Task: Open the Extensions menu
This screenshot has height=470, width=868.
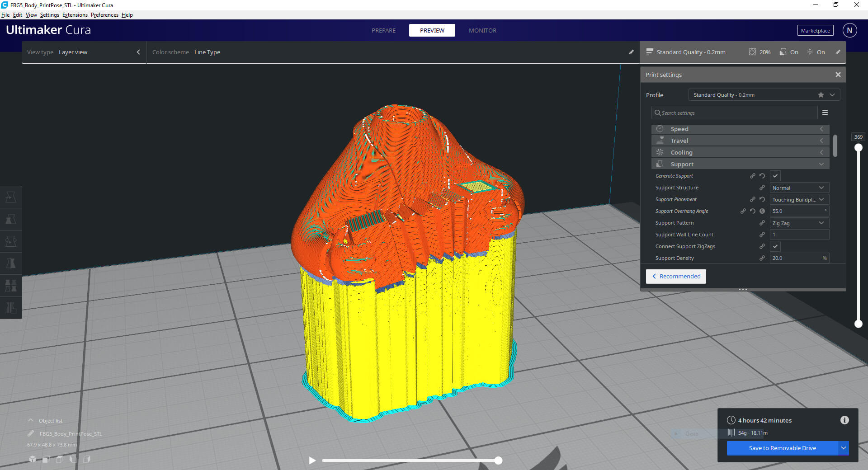Action: pyautogui.click(x=75, y=15)
